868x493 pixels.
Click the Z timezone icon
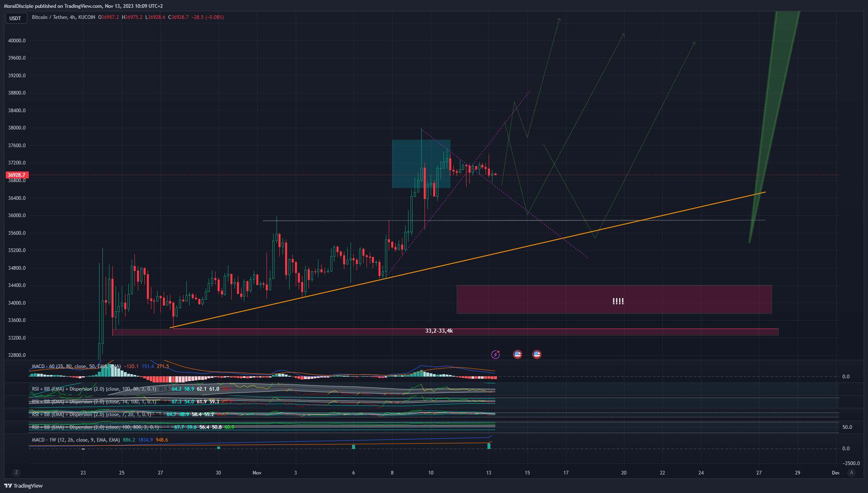tap(16, 472)
